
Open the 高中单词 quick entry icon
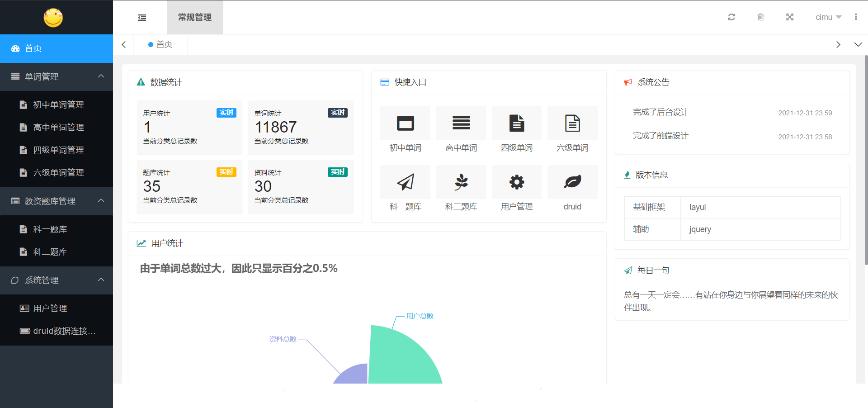461,123
